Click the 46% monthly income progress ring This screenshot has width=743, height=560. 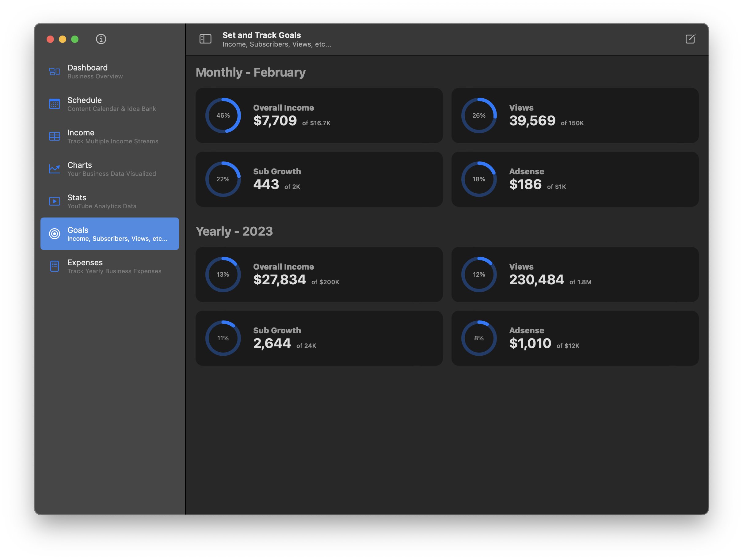point(223,115)
